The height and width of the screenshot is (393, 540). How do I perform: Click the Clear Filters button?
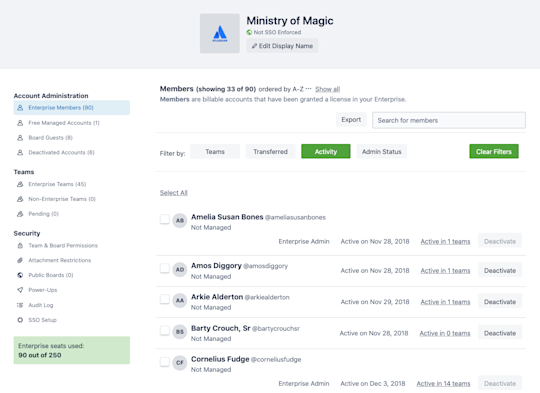tap(494, 152)
